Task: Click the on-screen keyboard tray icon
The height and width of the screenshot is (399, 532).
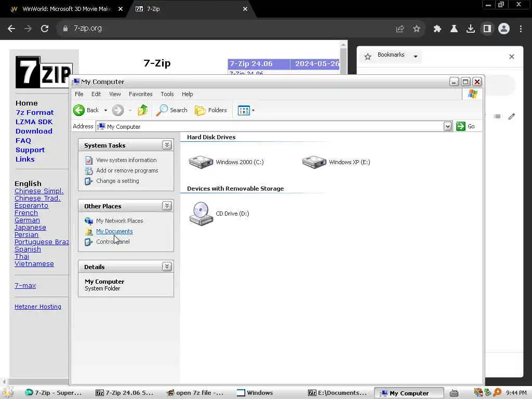Action: 454,393
